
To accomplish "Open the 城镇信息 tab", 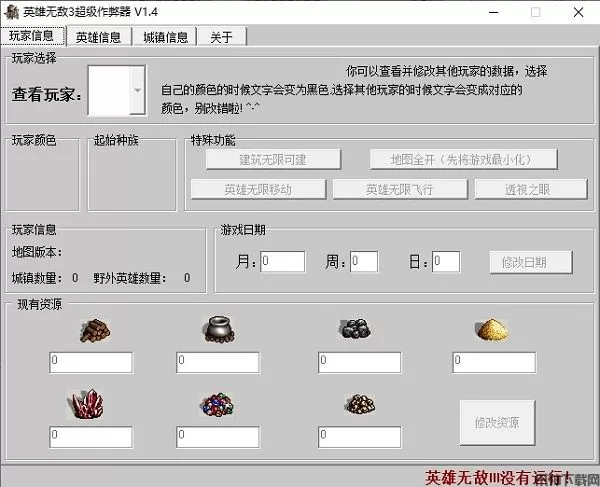I will tap(165, 37).
